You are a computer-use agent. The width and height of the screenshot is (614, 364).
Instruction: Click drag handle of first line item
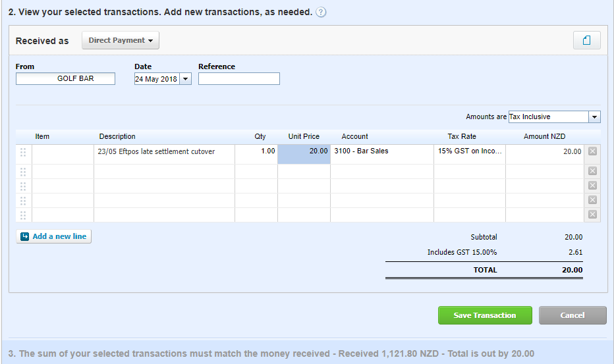tap(23, 152)
